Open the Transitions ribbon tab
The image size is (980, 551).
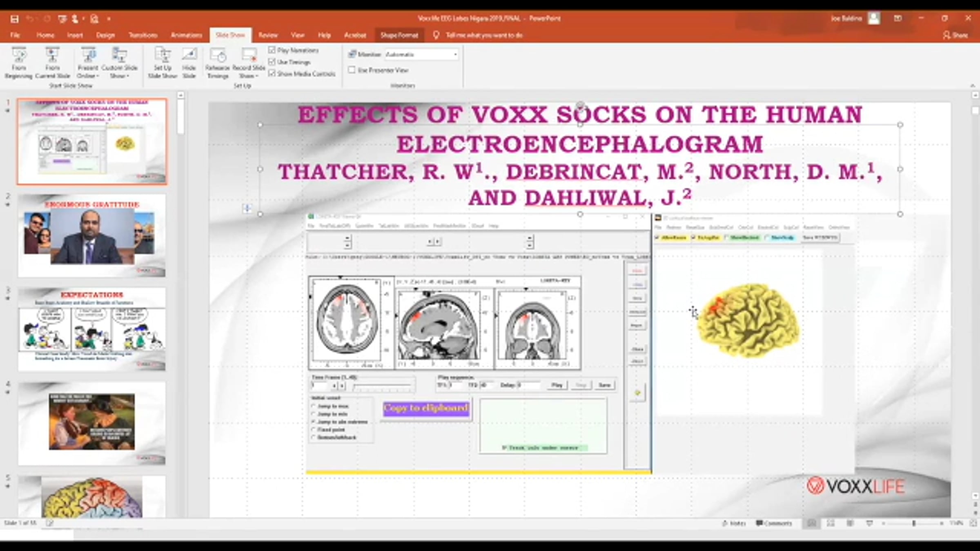point(143,35)
